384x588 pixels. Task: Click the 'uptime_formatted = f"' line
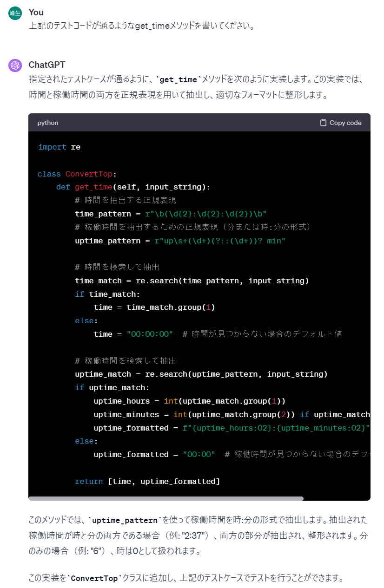(232, 428)
